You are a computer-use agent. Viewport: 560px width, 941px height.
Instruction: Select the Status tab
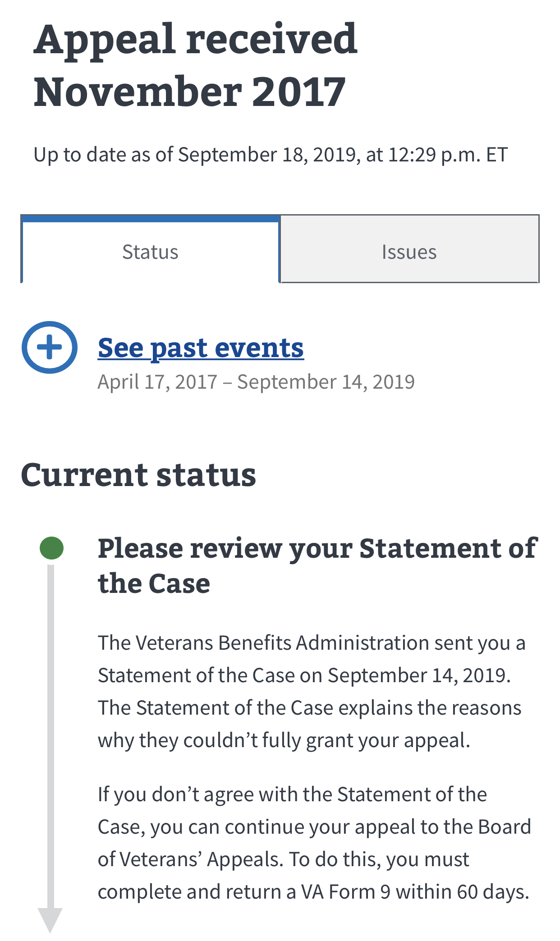click(150, 251)
